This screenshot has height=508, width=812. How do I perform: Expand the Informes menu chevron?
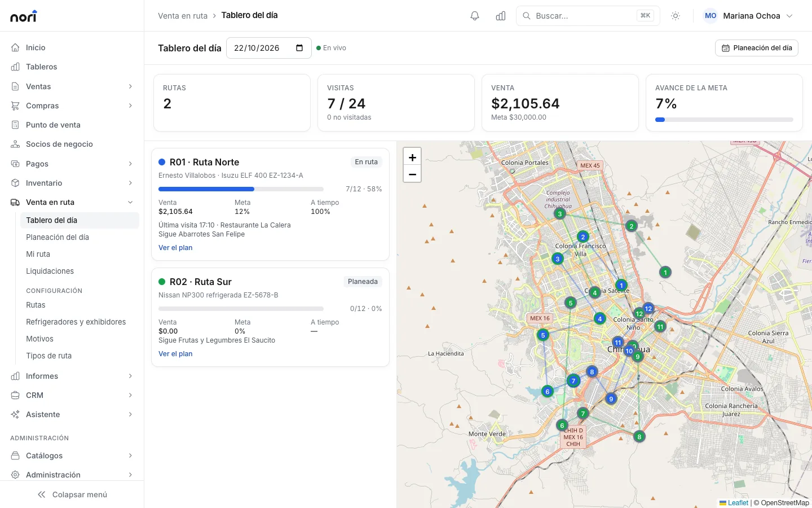coord(130,376)
